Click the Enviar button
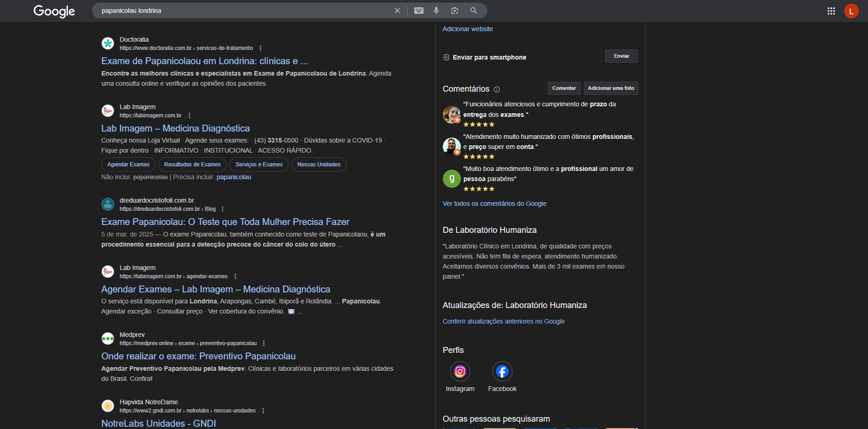 622,56
